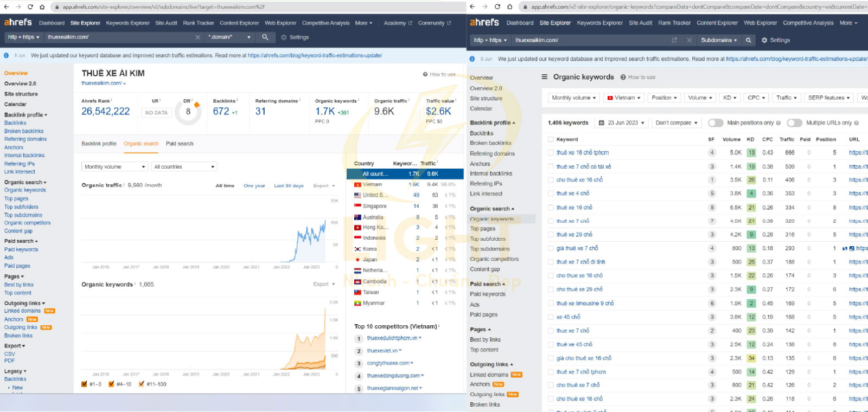Uncheck the #11–100 chart legend checkbox
Image resolution: width=868 pixels, height=412 pixels.
tap(141, 384)
